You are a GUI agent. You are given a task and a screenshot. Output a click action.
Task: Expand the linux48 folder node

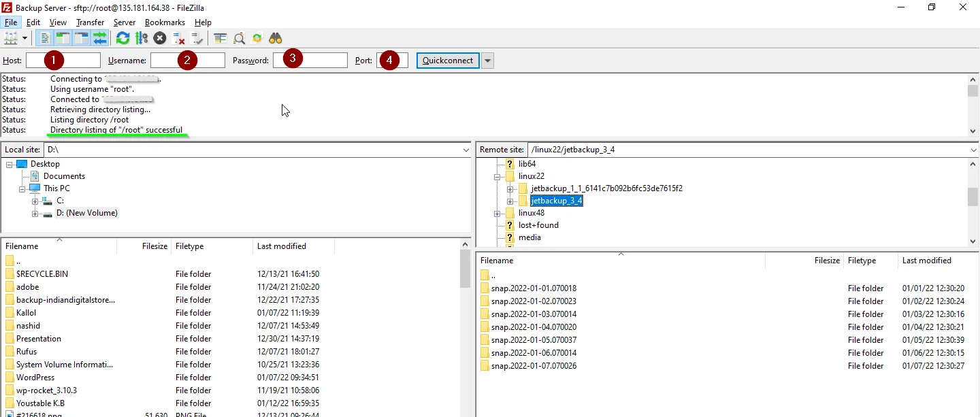(x=497, y=214)
